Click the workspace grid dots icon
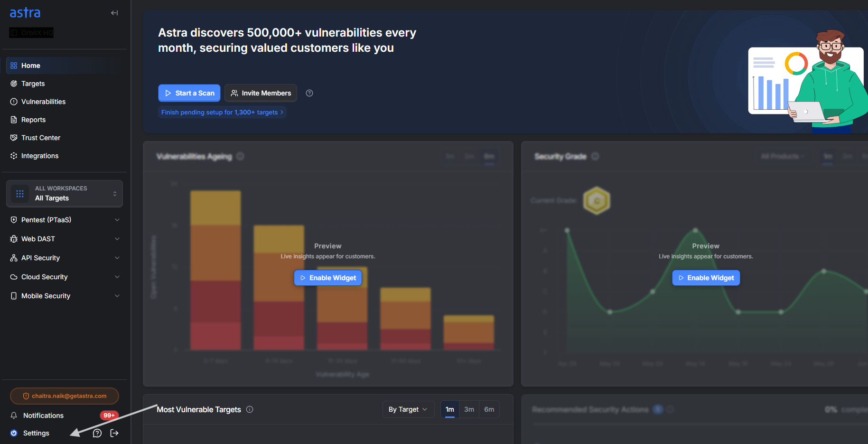The width and height of the screenshot is (868, 444). 20,194
